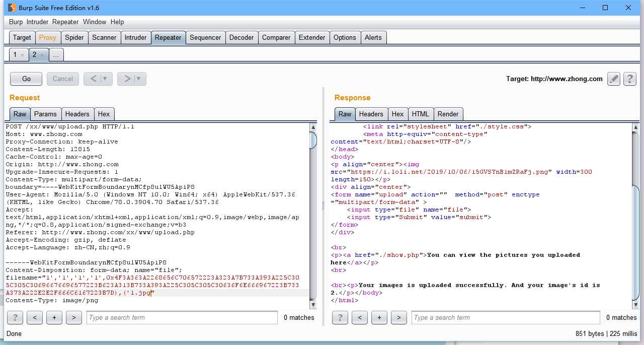Add a new Repeater tab with the ellipsis tab
The image size is (644, 345).
pos(56,55)
